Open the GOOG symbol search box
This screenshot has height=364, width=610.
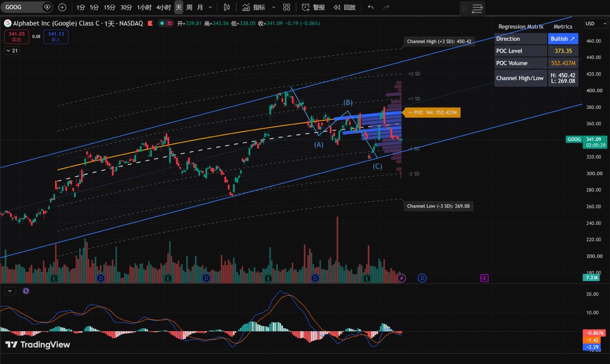tap(27, 7)
